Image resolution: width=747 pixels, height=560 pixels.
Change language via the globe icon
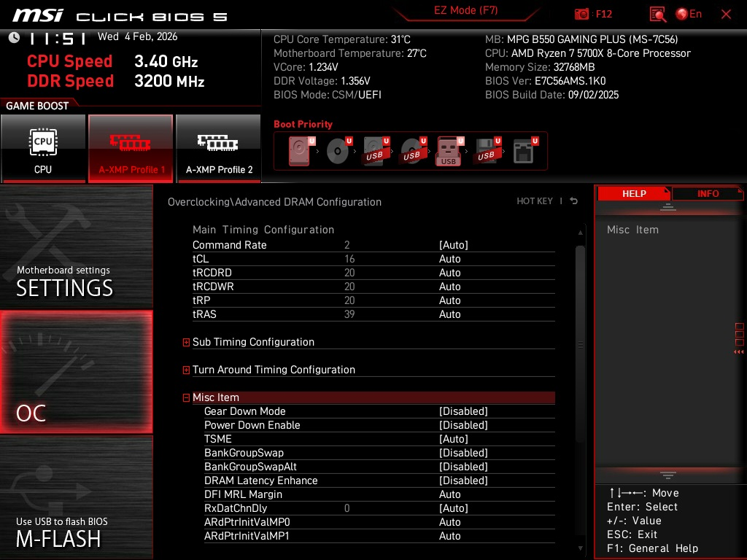coord(682,14)
